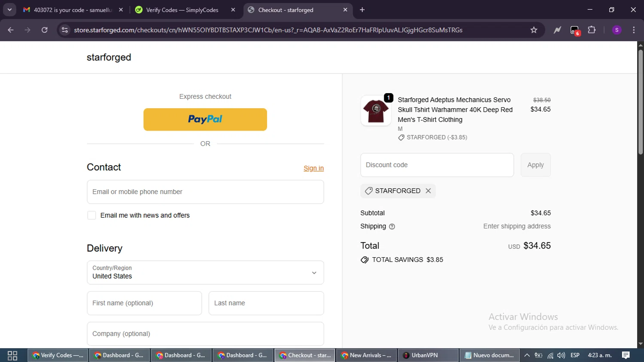This screenshot has width=644, height=362.
Task: Click the page vertical scrollbar thumb
Action: pos(641,102)
